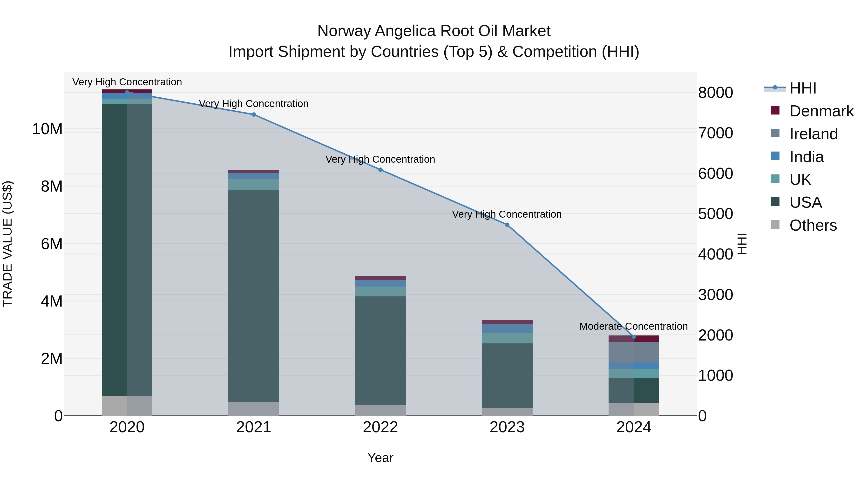
Task: Click the TRADE VALUE (US$) axis title
Action: (x=7, y=244)
